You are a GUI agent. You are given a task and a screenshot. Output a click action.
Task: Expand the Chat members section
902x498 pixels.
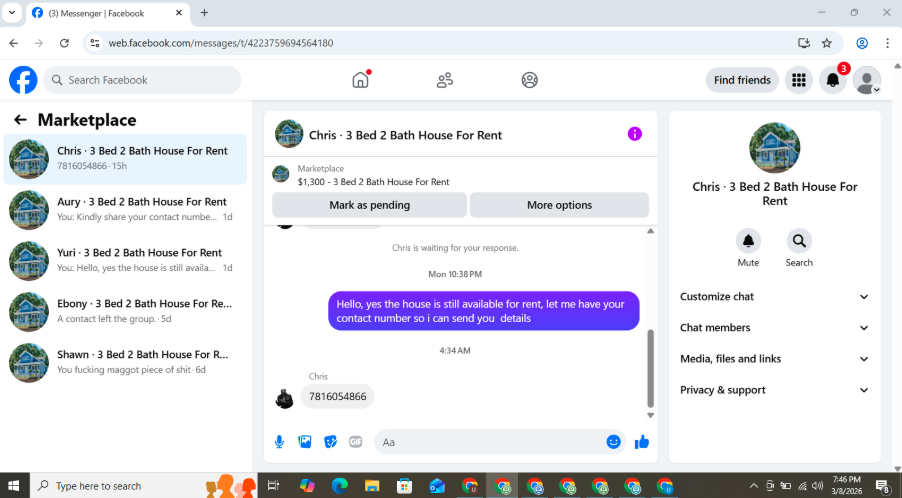coord(774,328)
